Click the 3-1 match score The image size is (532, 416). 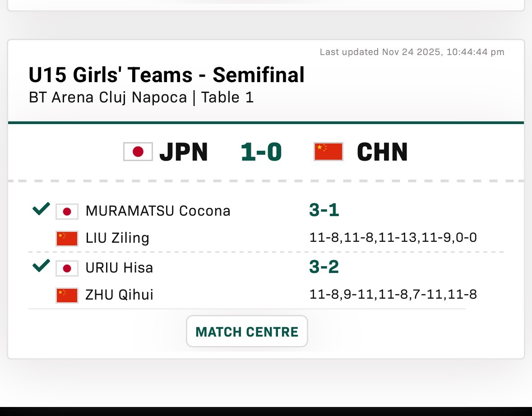pyautogui.click(x=324, y=210)
